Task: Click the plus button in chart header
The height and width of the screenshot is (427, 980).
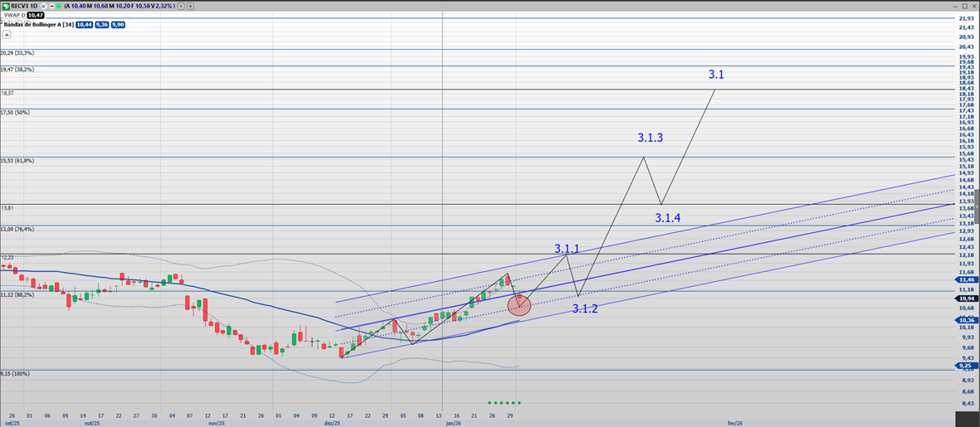Action: click(x=191, y=6)
